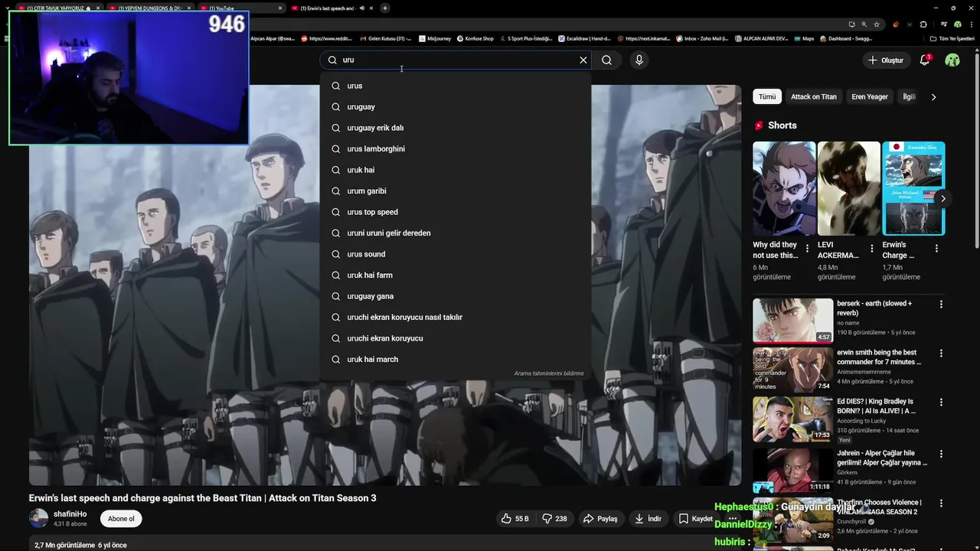Open options for 'Why did they' Short
The height and width of the screenshot is (551, 980).
point(807,249)
